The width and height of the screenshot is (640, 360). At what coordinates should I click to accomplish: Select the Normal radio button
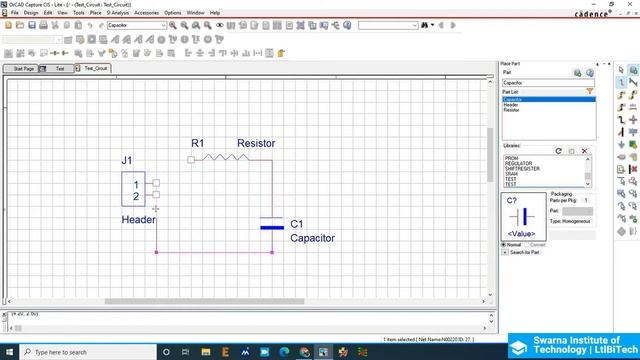click(504, 245)
